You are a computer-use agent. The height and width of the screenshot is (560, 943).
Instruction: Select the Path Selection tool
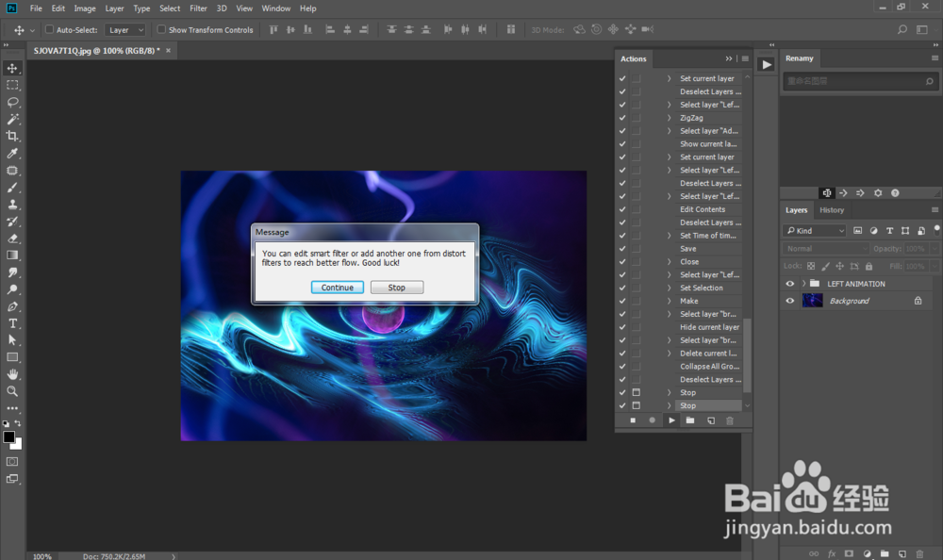[12, 340]
